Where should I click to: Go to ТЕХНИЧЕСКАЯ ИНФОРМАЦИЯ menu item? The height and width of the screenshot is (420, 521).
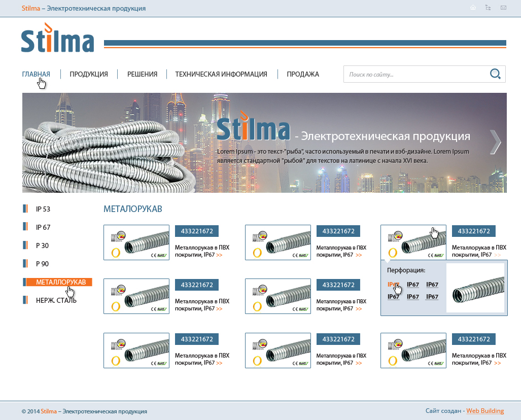click(x=221, y=74)
